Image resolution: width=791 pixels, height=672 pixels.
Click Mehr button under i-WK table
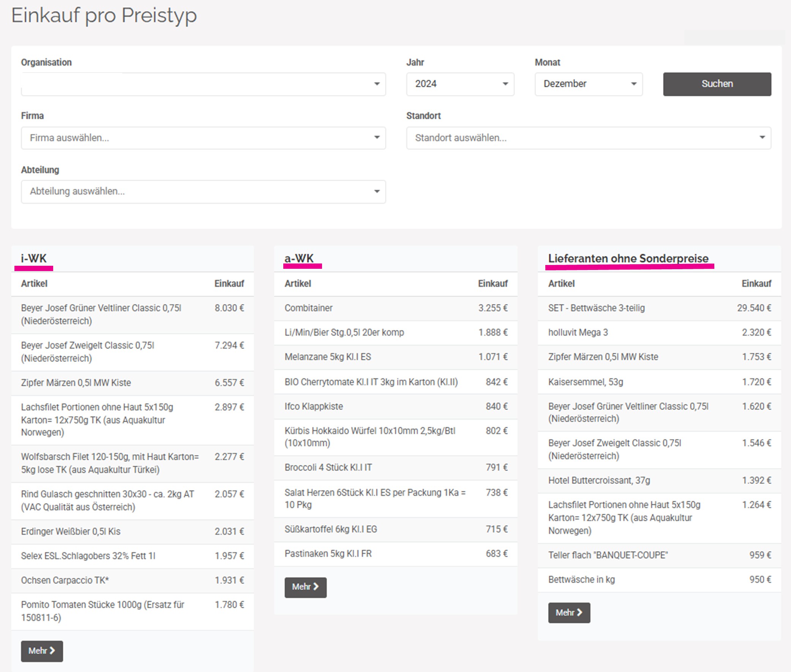(42, 651)
